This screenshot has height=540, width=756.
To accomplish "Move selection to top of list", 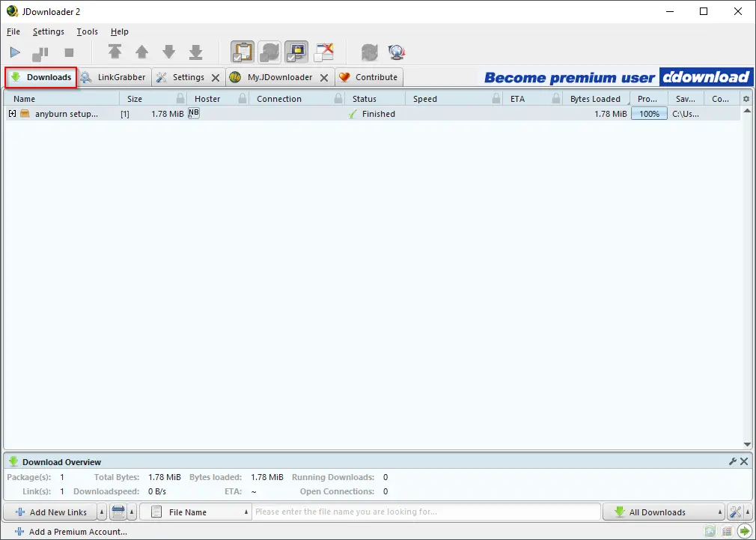I will click(x=115, y=52).
